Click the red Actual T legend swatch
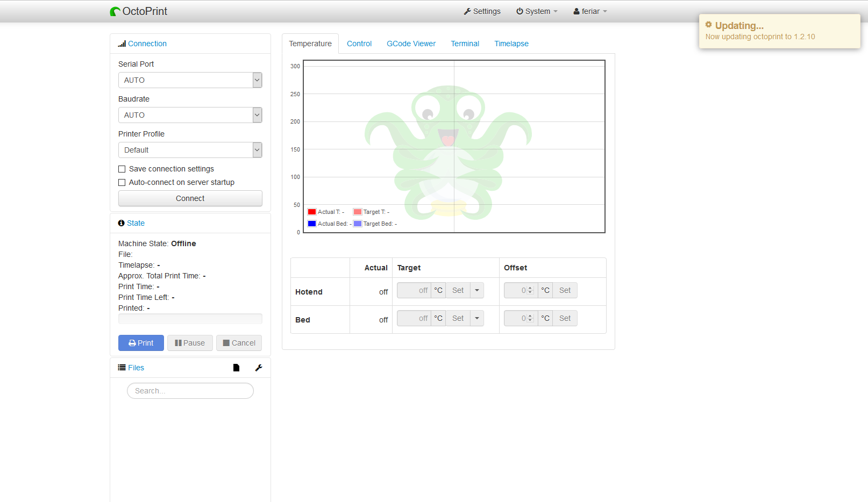The height and width of the screenshot is (502, 868). 312,212
